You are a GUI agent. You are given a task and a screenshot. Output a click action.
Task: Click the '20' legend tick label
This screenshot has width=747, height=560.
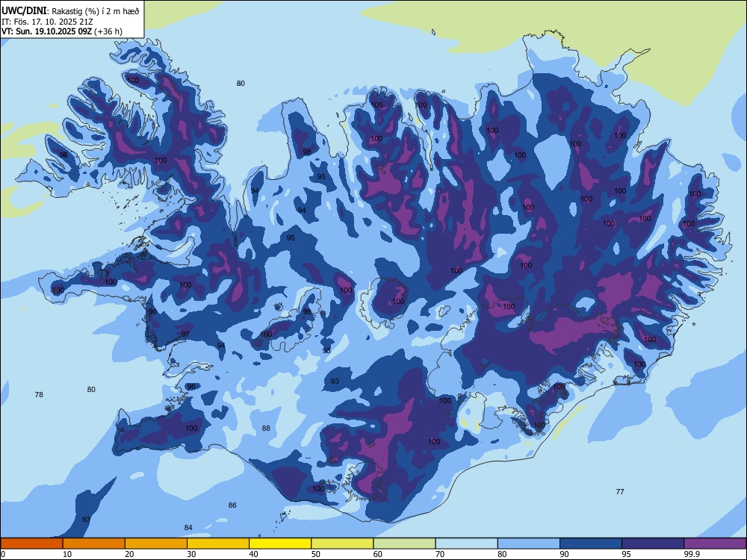point(129,554)
